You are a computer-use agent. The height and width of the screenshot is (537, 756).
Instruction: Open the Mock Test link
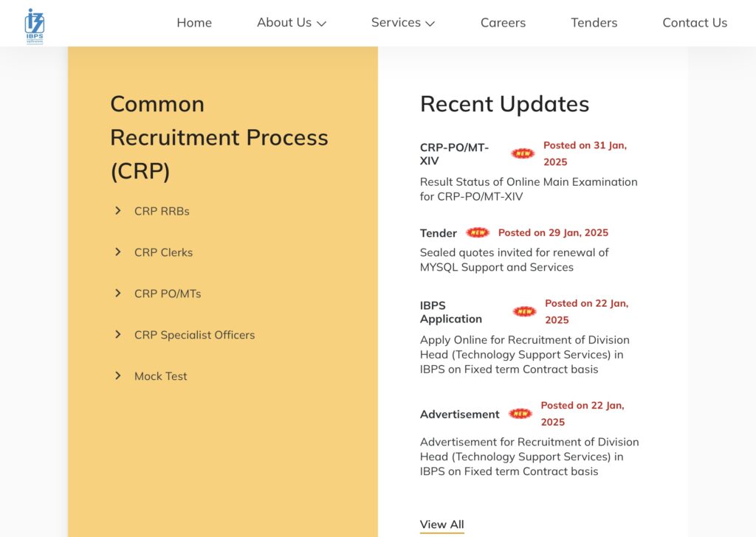[x=160, y=376]
